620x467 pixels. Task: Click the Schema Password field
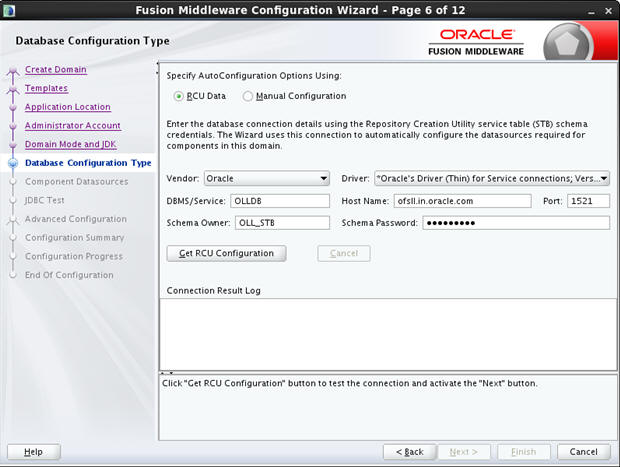516,223
